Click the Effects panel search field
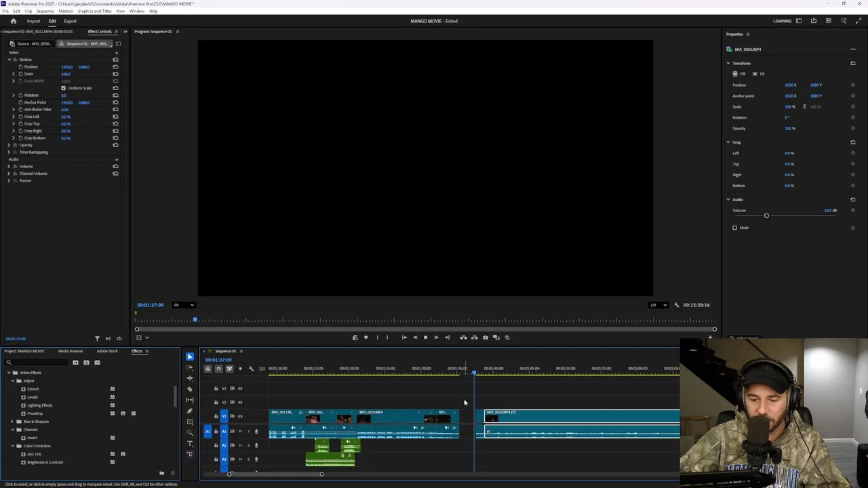This screenshot has height=488, width=868. (37, 363)
